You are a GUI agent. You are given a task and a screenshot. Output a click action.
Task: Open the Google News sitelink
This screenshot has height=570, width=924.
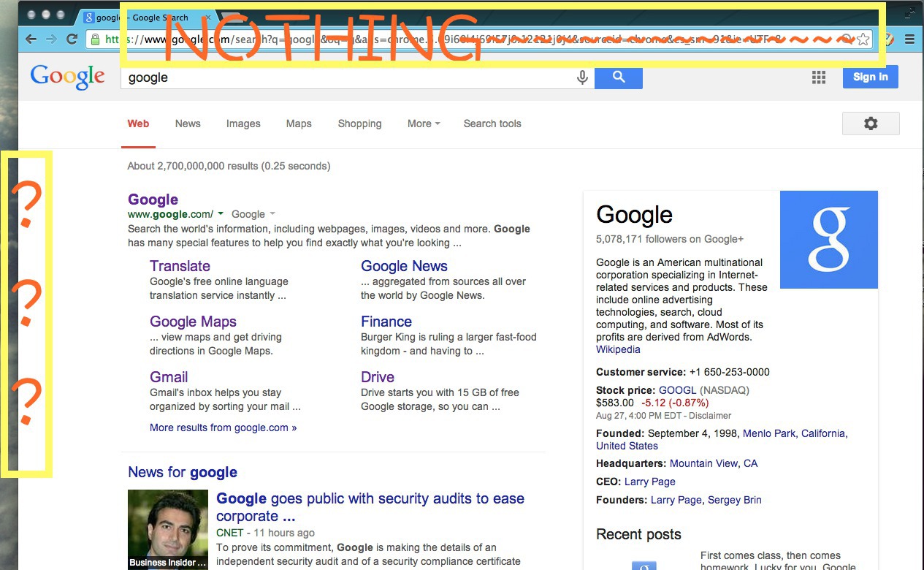(404, 266)
